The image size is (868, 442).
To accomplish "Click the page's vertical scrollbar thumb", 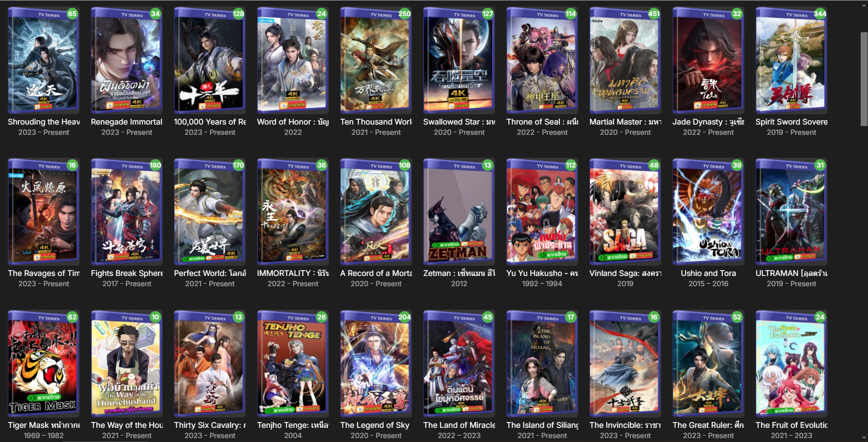I will coord(864,79).
